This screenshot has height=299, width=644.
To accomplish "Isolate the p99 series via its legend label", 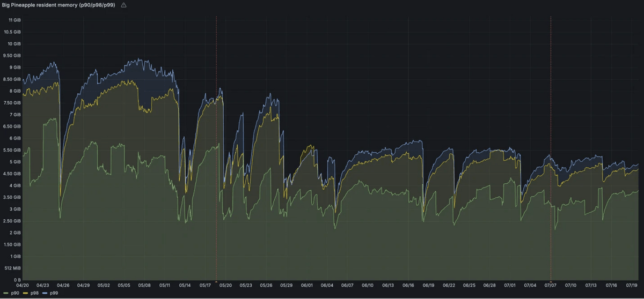I will pos(54,293).
